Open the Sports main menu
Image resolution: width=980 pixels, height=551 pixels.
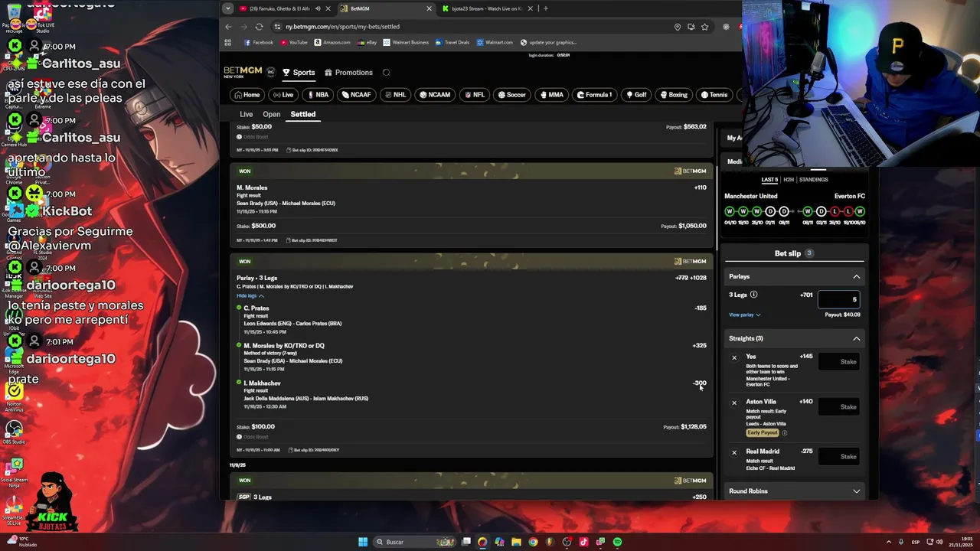click(299, 73)
